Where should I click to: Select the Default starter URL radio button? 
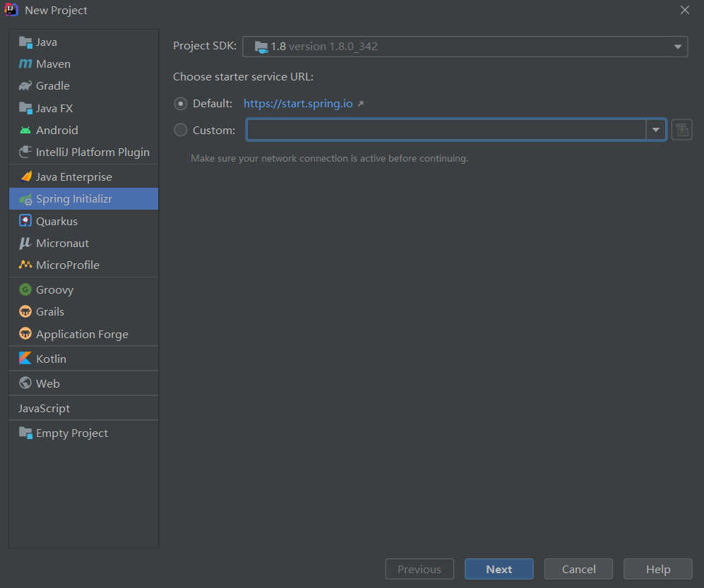(x=181, y=104)
